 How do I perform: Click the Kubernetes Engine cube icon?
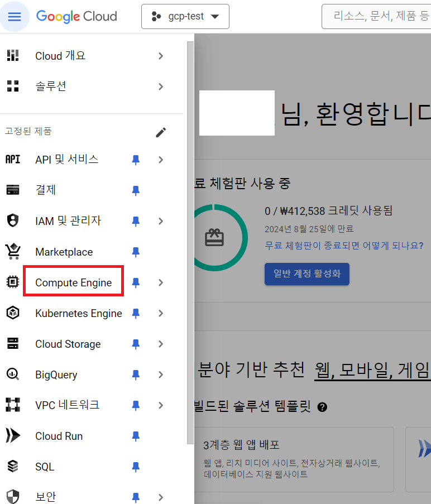13,313
